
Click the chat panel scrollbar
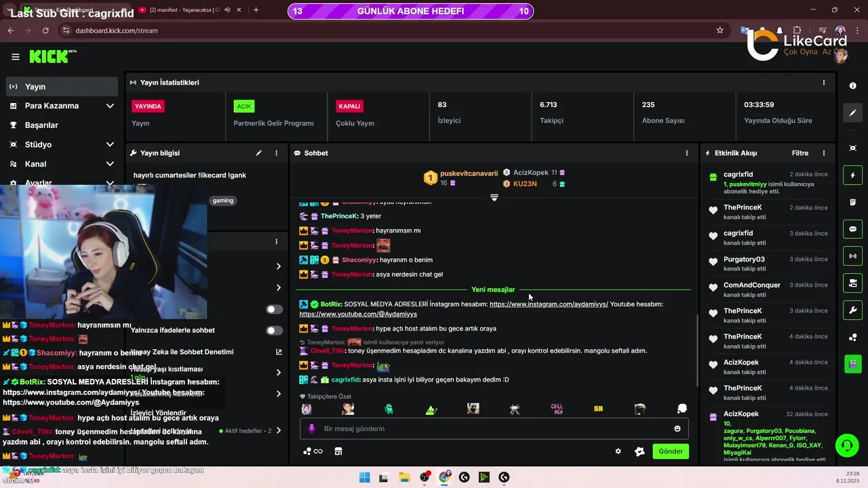[x=697, y=350]
